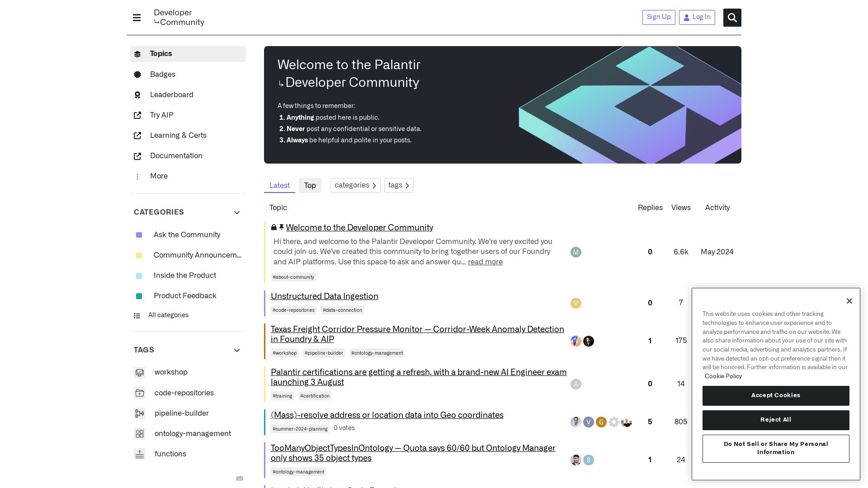The image size is (868, 488).
Task: Click Accept Cookies
Action: [x=776, y=396]
